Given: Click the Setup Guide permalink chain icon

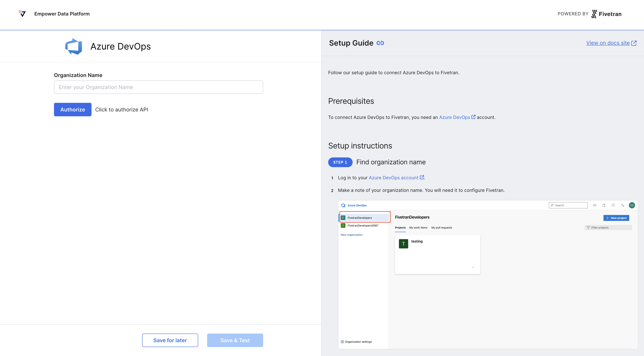Looking at the screenshot, I should tap(380, 43).
